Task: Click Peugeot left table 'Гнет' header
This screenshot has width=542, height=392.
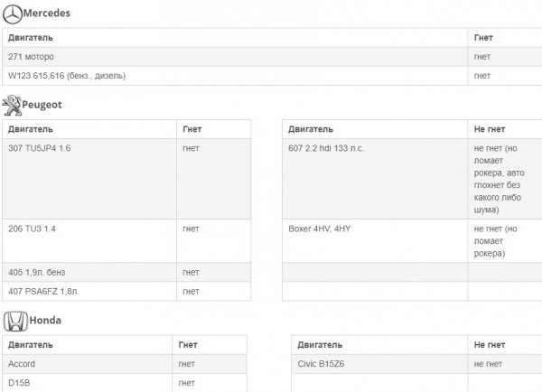Action: [x=213, y=129]
